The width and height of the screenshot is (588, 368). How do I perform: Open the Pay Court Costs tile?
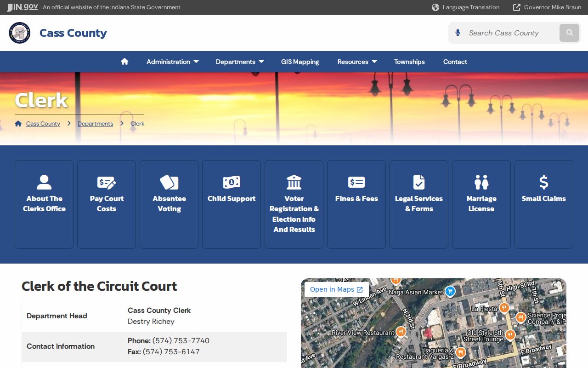coord(107,204)
